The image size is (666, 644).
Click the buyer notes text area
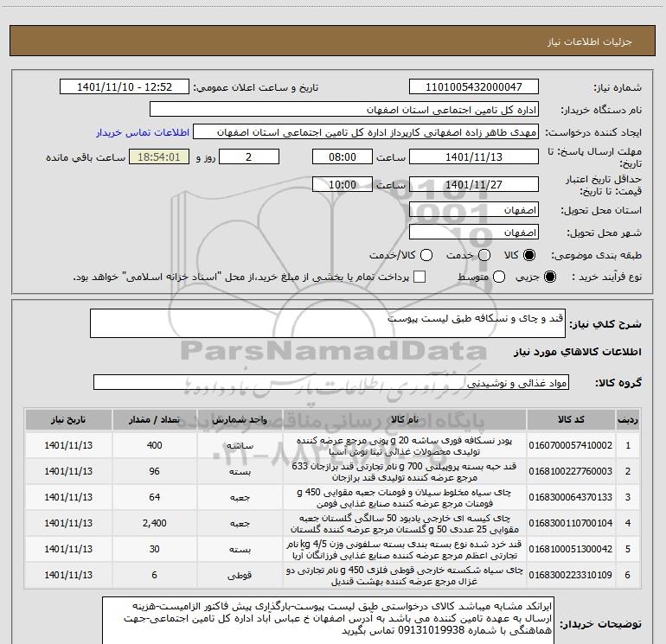tap(329, 621)
